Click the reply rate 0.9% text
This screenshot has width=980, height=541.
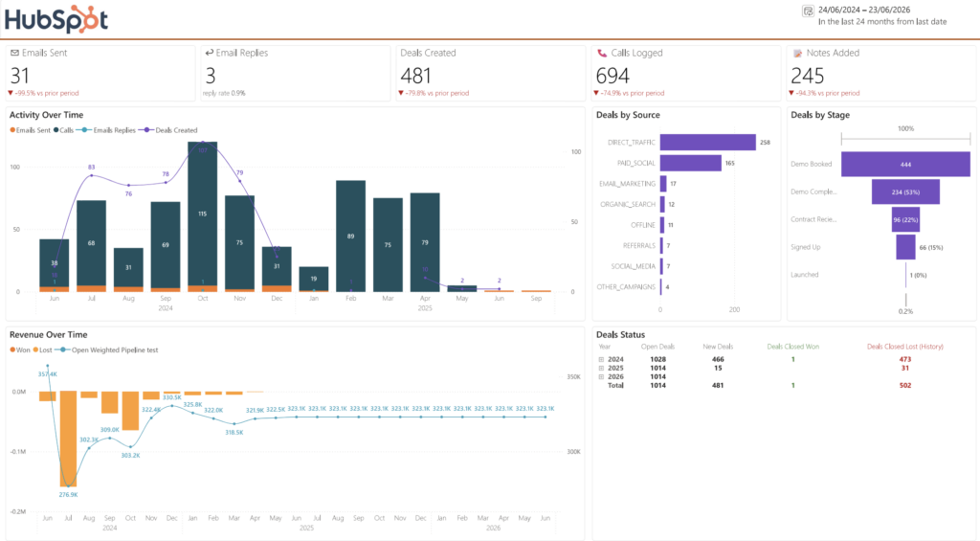224,93
